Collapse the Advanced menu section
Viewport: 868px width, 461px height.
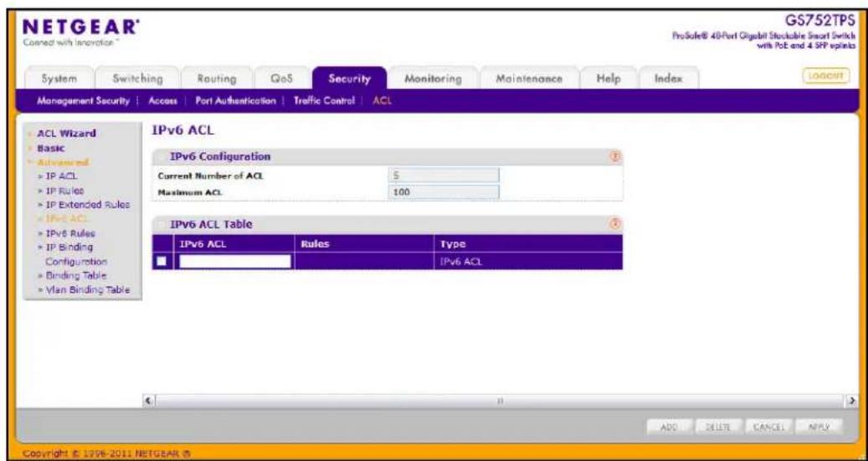point(63,162)
